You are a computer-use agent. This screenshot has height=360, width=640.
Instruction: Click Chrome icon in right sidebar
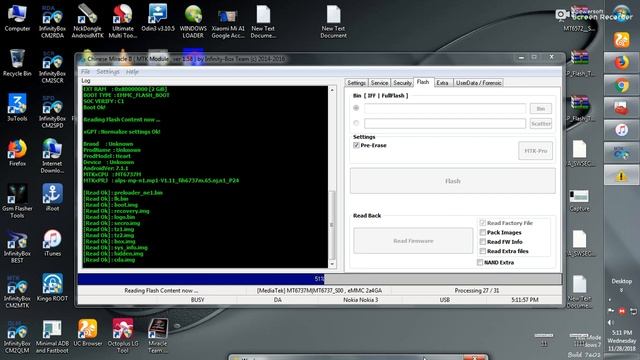[622, 85]
